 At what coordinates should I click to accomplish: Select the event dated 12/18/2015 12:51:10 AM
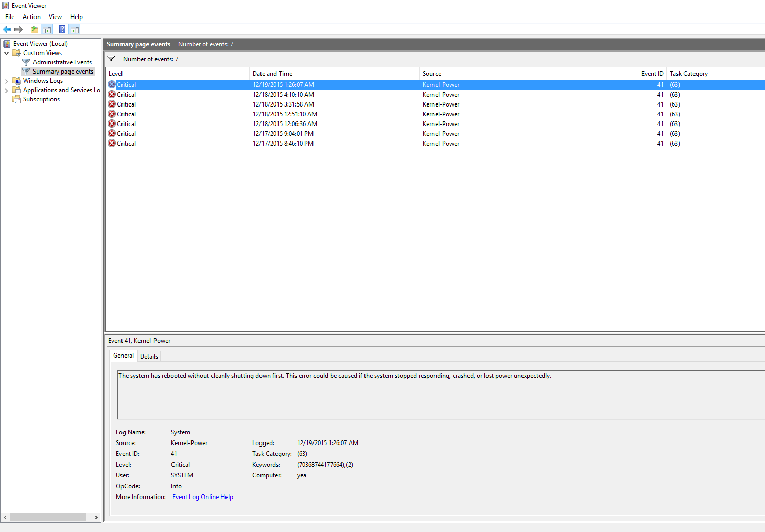(x=435, y=114)
